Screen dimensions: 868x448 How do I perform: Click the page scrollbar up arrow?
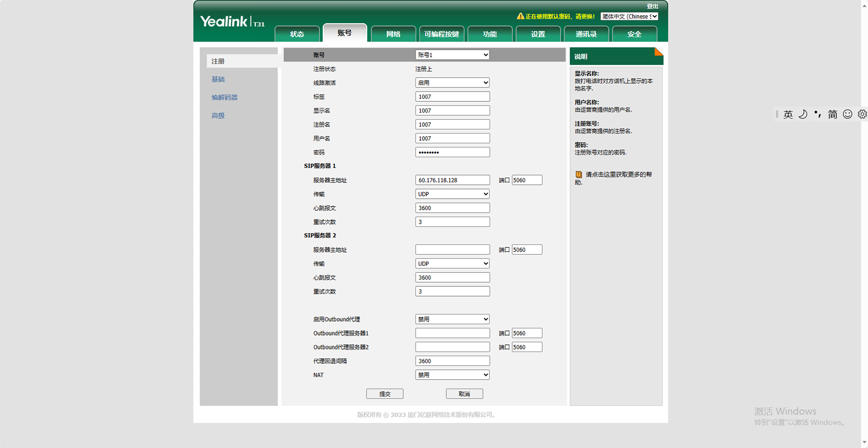[x=864, y=6]
